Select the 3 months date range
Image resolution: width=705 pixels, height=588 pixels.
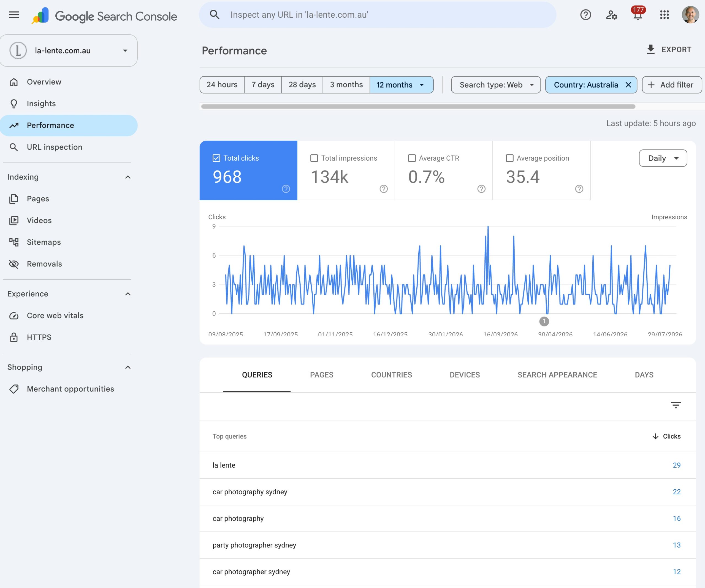point(346,85)
